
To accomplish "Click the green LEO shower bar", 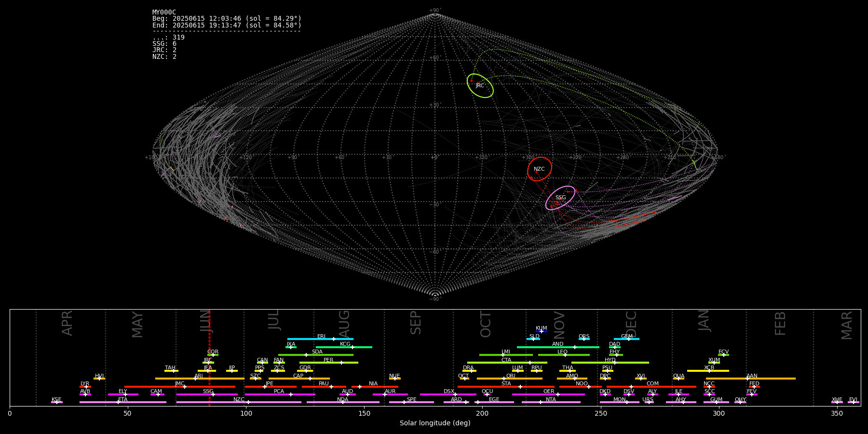I will click(564, 355).
